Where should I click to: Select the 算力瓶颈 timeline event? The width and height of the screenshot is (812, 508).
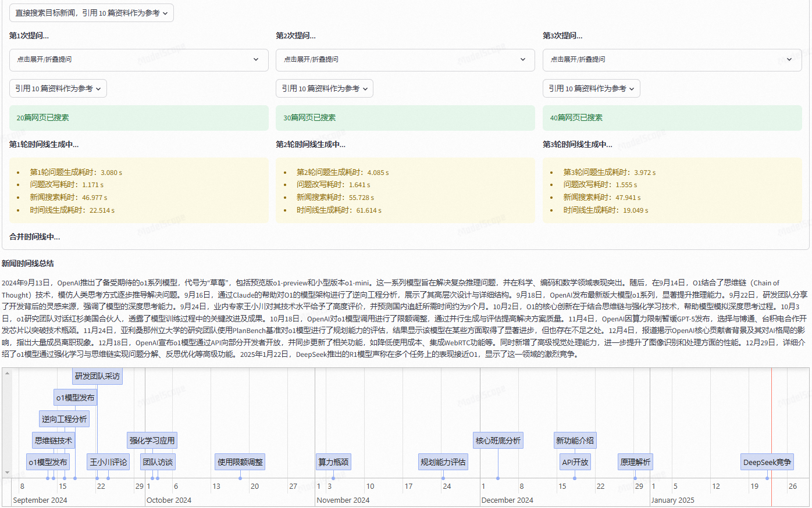point(333,462)
